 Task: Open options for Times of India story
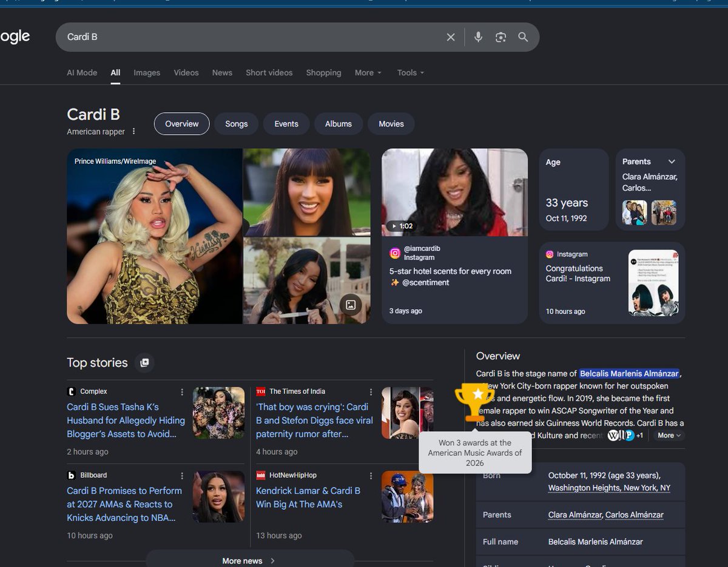[371, 392]
